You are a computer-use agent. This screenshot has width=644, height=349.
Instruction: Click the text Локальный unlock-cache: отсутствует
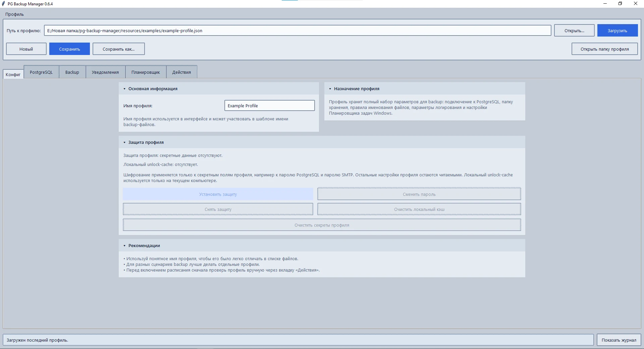coord(161,165)
